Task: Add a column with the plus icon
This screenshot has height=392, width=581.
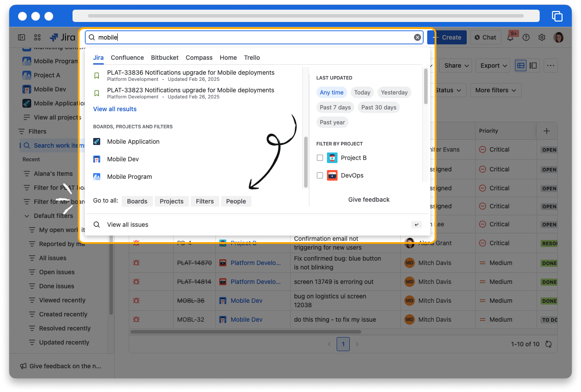Action: 547,131
